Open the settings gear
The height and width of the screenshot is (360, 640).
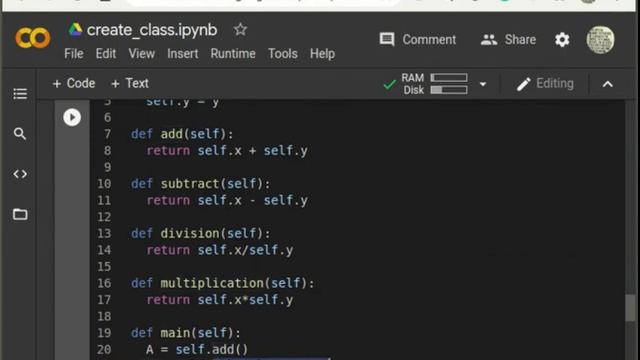tap(562, 40)
